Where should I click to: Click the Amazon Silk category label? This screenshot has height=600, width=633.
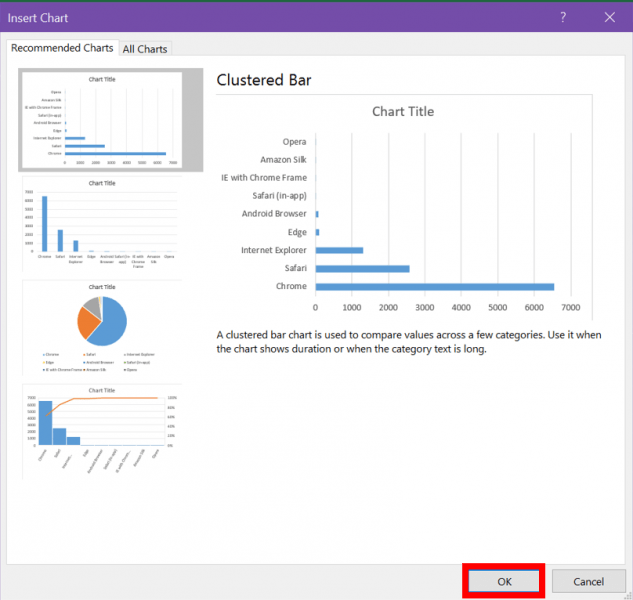[x=283, y=160]
